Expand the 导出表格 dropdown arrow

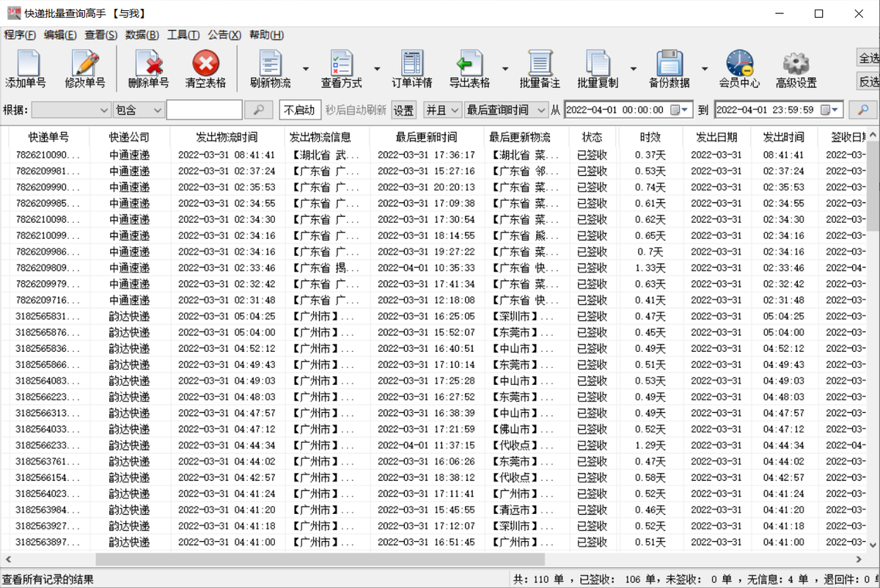[505, 69]
